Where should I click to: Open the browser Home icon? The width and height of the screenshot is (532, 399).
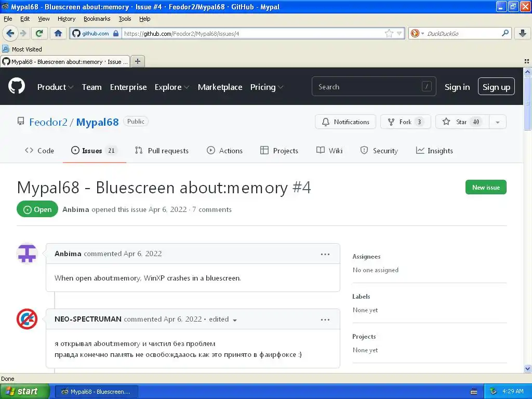click(58, 33)
